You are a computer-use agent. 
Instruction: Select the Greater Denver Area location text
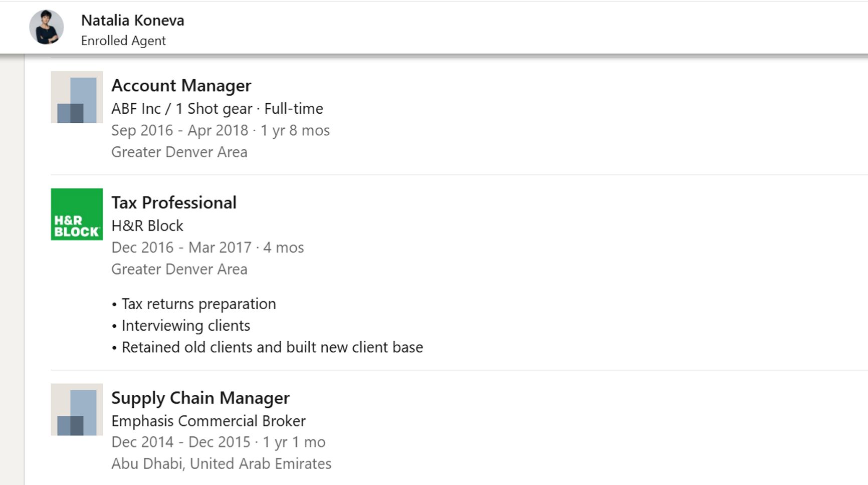pyautogui.click(x=179, y=152)
